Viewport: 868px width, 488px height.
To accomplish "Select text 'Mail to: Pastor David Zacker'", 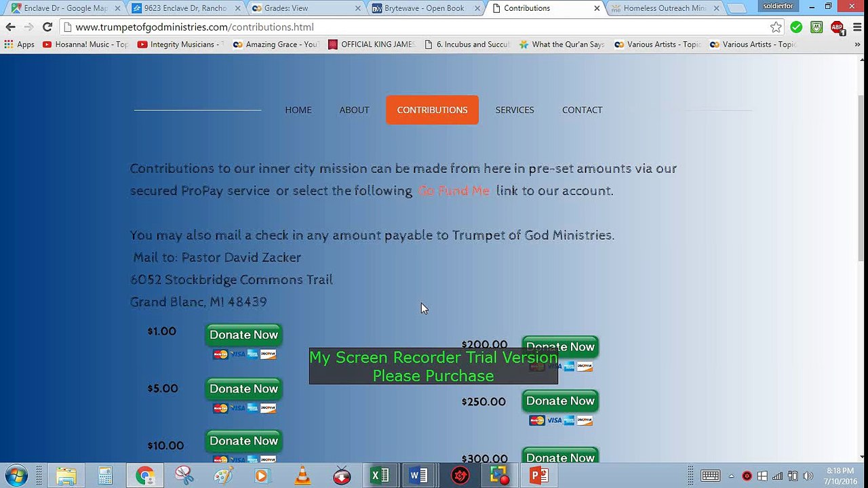I will tap(217, 258).
